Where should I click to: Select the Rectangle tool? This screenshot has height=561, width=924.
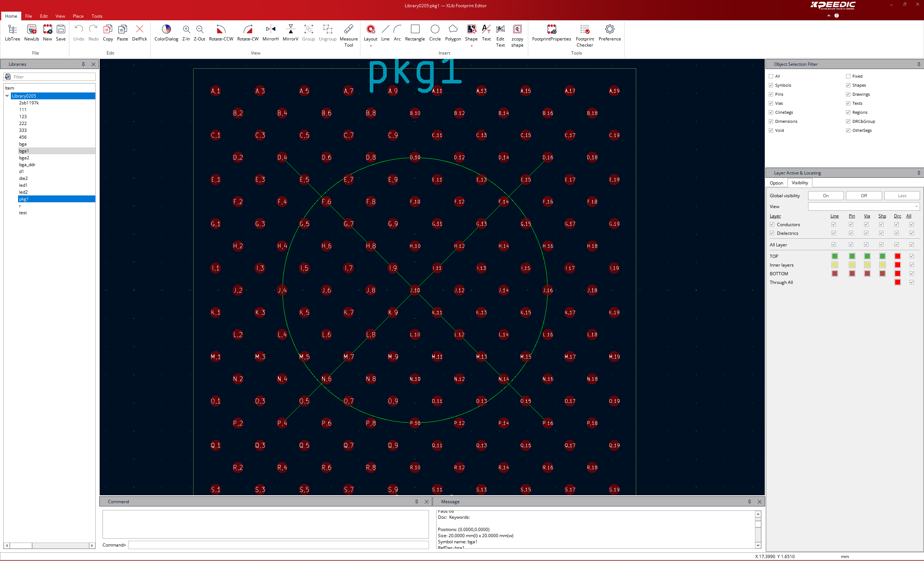(x=415, y=33)
